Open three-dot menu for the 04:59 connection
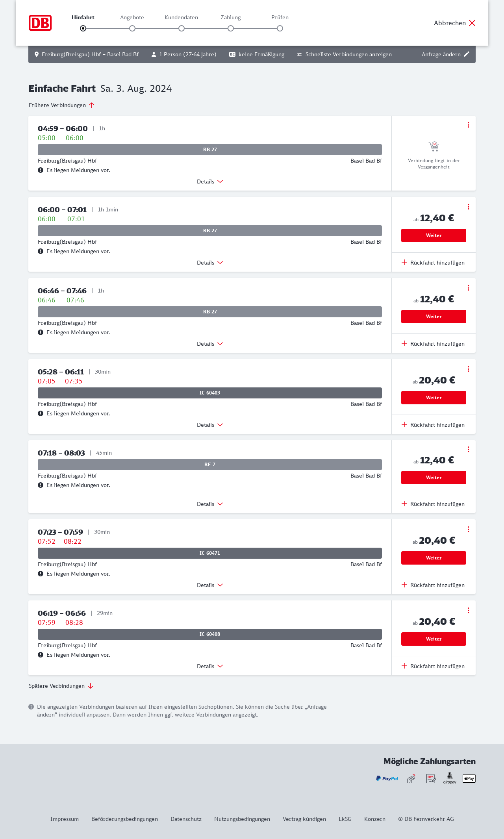Image resolution: width=504 pixels, height=839 pixels. tap(468, 125)
